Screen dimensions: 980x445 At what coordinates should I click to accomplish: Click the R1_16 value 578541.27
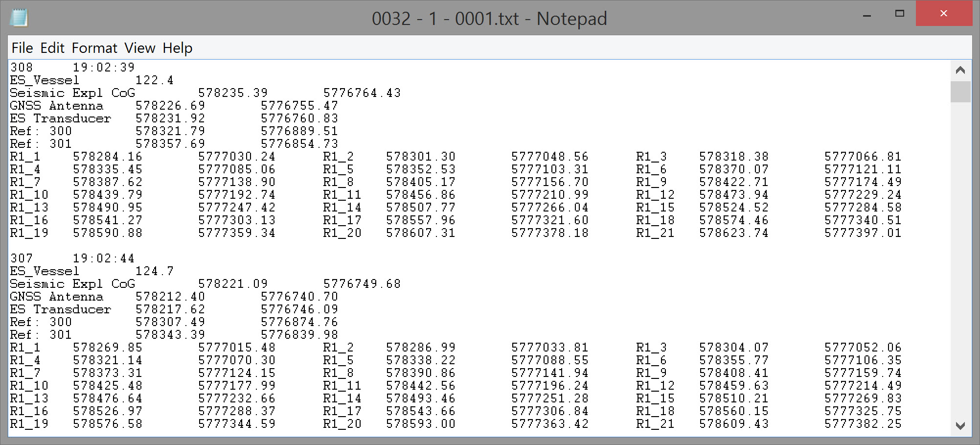tap(108, 220)
